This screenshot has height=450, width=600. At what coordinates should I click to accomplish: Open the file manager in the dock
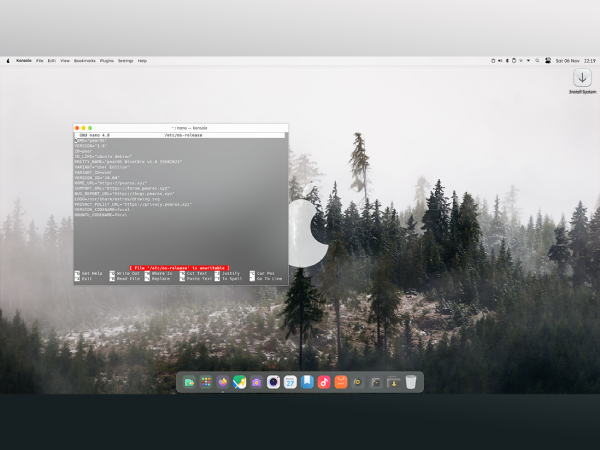coord(189,382)
